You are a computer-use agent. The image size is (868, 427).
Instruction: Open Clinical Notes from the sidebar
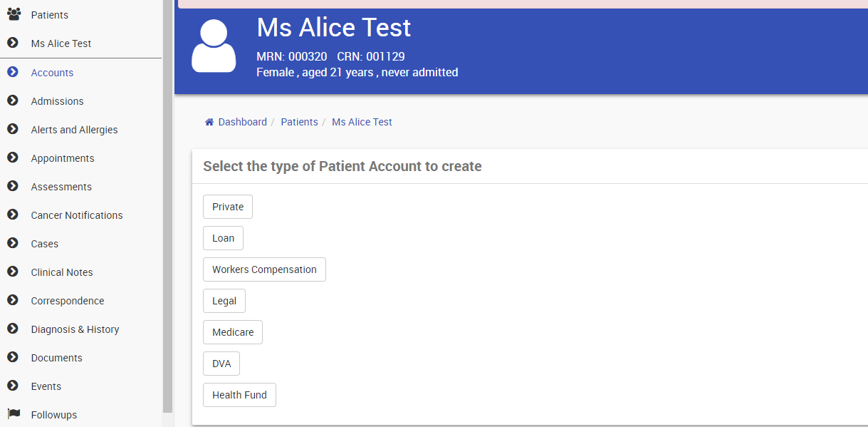coord(62,272)
